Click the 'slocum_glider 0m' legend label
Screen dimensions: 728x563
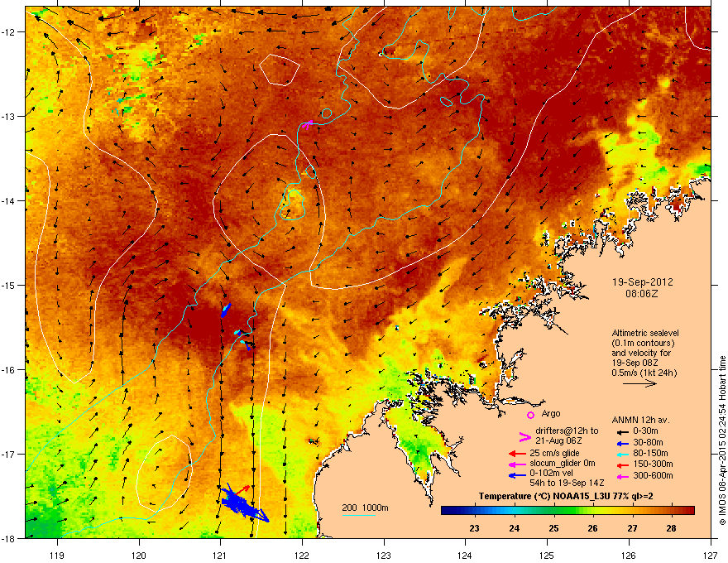563,464
